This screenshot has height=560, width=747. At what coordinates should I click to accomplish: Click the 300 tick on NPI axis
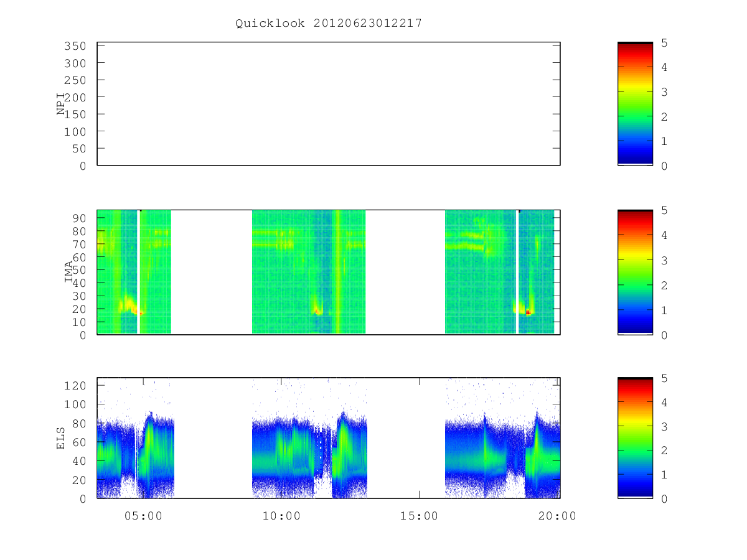(76, 63)
